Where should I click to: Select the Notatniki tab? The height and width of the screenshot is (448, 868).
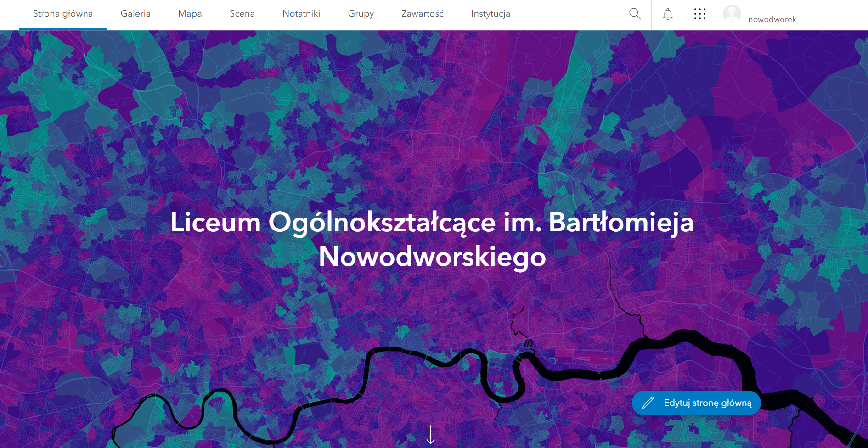click(301, 14)
